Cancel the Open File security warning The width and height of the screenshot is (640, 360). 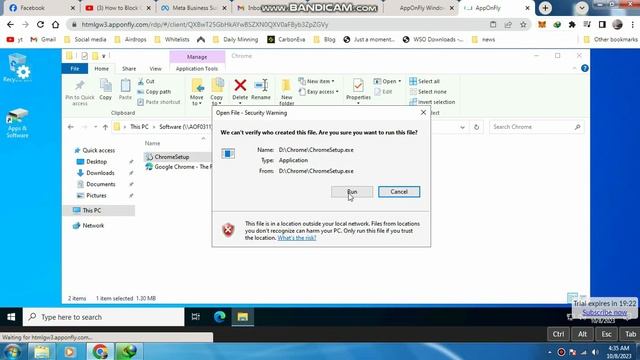tap(399, 192)
